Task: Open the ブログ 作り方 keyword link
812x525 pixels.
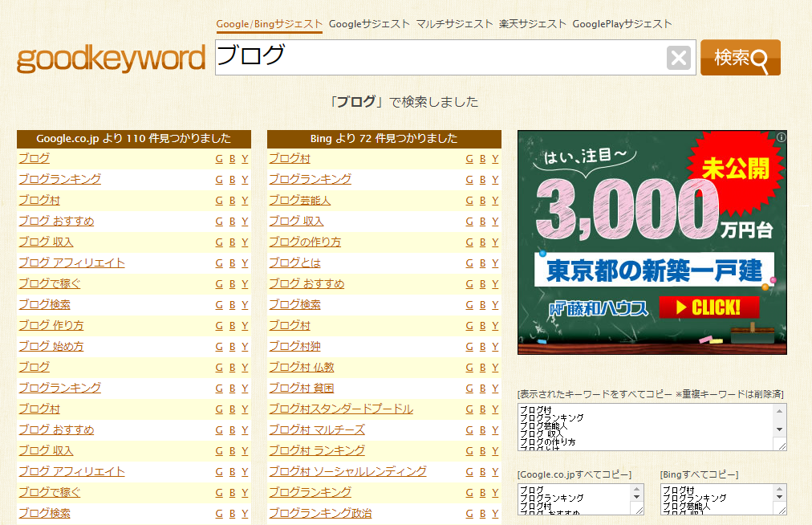Action: [x=51, y=325]
